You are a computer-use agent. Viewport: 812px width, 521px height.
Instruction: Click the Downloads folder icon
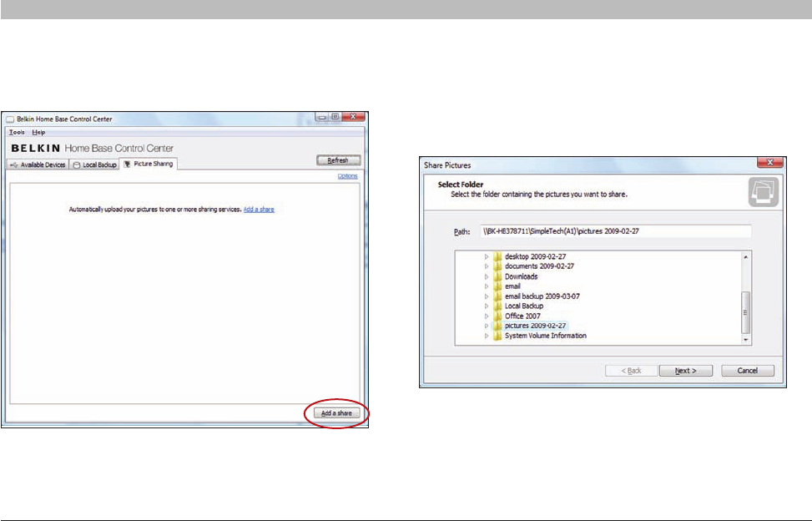[497, 276]
